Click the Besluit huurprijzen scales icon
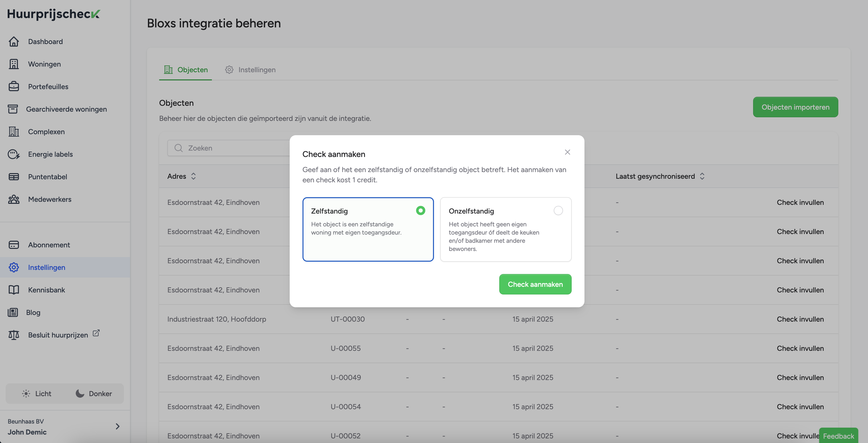The height and width of the screenshot is (443, 868). (x=14, y=335)
